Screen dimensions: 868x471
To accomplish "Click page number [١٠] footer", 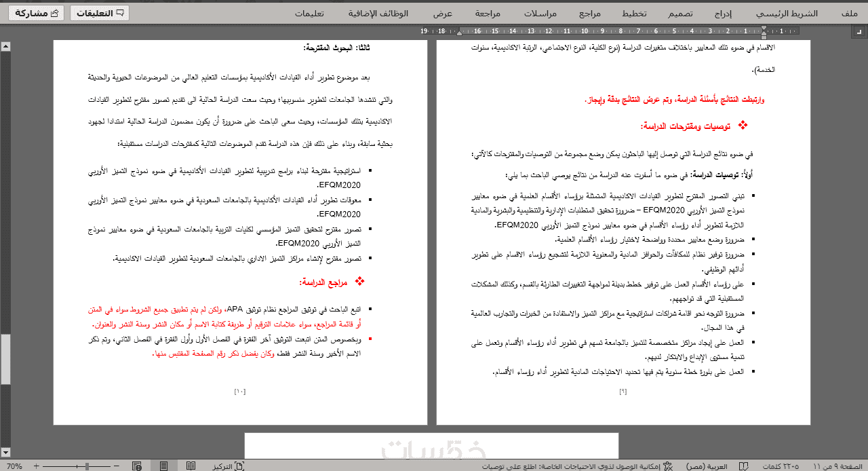I will [x=240, y=392].
